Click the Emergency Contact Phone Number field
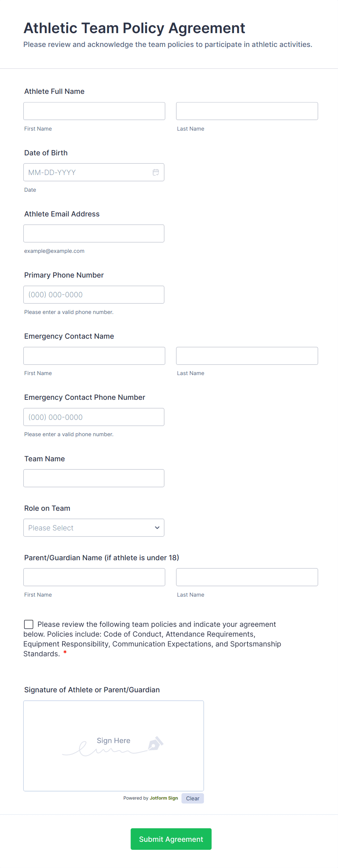Screen dimensions: 338x868 click(94, 417)
